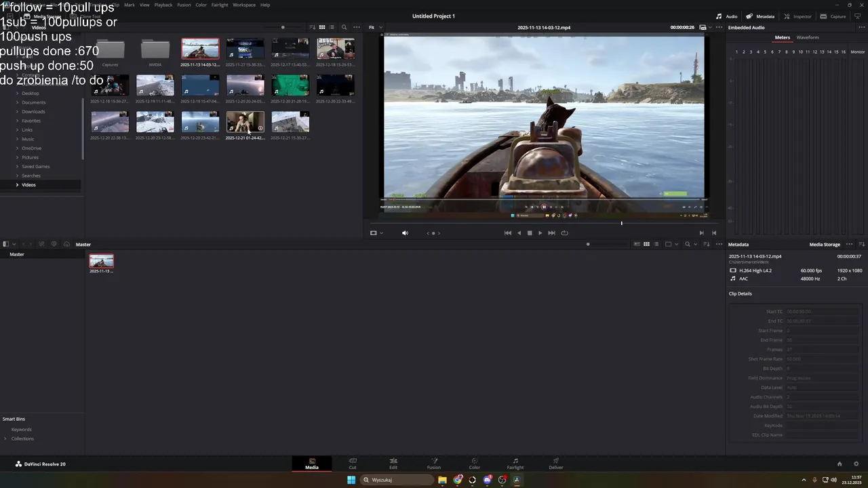Mark In point on the viewer
The height and width of the screenshot is (488, 868).
pyautogui.click(x=701, y=233)
